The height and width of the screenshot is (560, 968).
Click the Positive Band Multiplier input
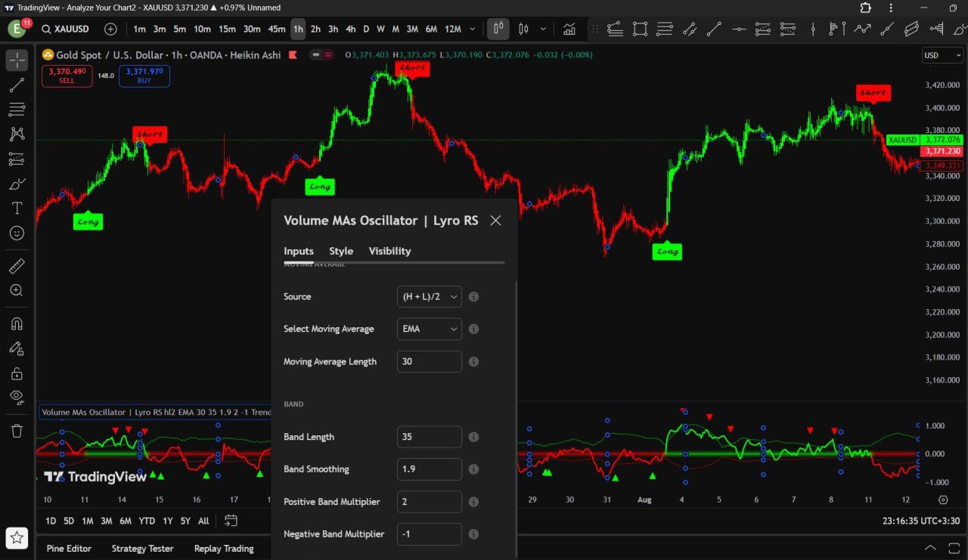click(429, 502)
